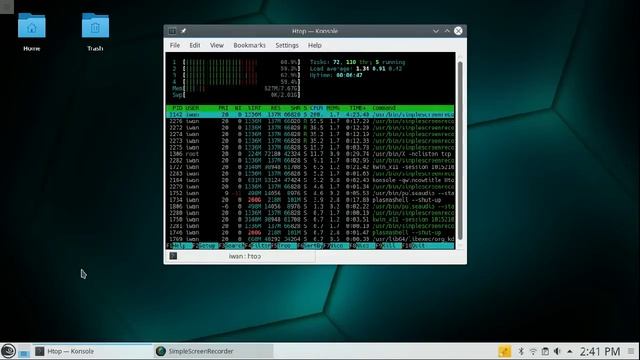This screenshot has width=640, height=360.
Task: Select process row with PID 2276
Action: [310, 121]
